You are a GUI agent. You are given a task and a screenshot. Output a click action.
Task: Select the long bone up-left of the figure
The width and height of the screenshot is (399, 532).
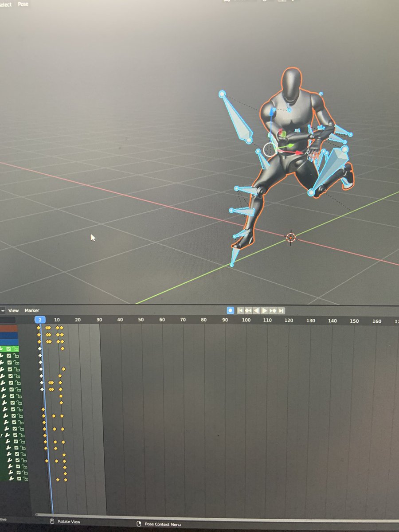pos(236,118)
